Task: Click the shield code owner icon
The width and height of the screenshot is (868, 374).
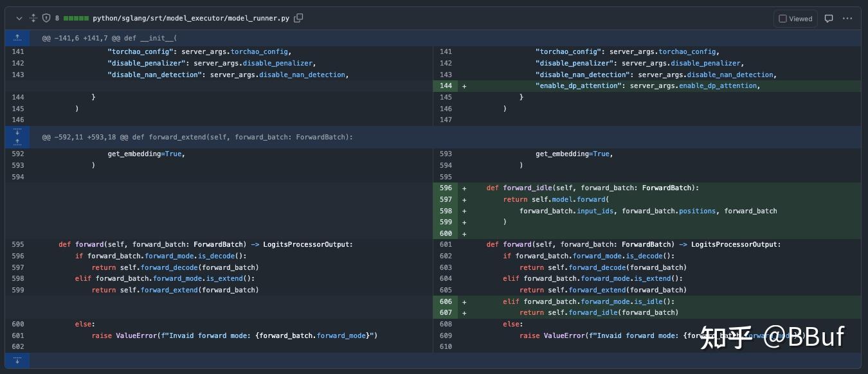Action: (x=46, y=19)
